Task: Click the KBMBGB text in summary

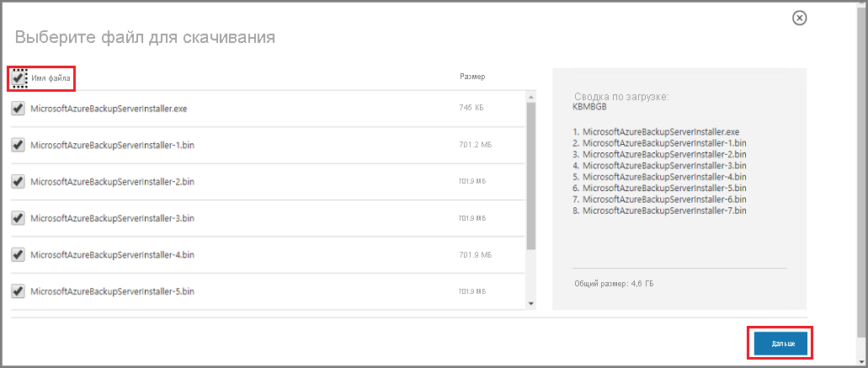Action: tap(589, 107)
